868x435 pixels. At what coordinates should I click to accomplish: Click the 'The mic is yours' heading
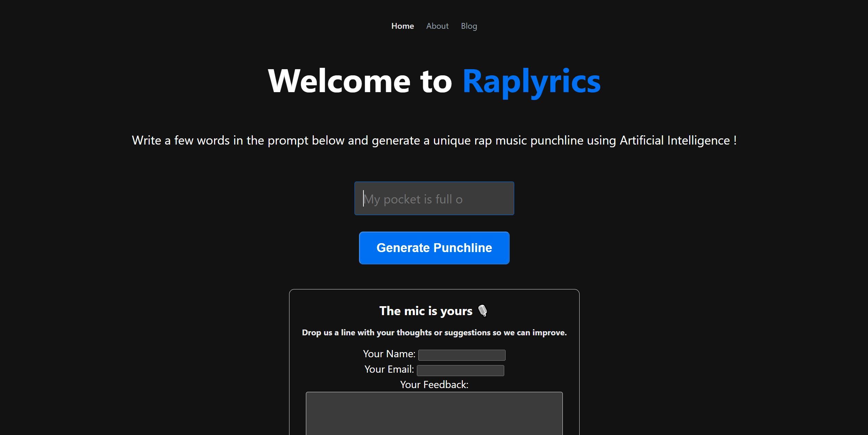426,311
